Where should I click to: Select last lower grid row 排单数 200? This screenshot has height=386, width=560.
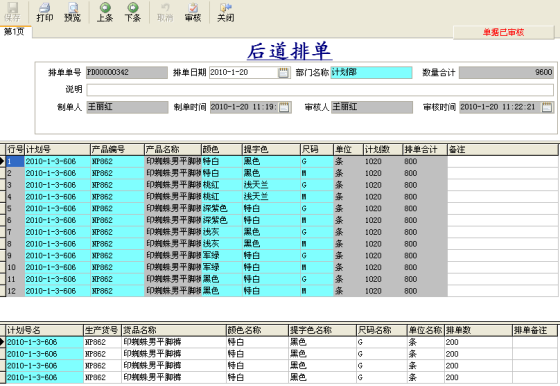[479, 377]
